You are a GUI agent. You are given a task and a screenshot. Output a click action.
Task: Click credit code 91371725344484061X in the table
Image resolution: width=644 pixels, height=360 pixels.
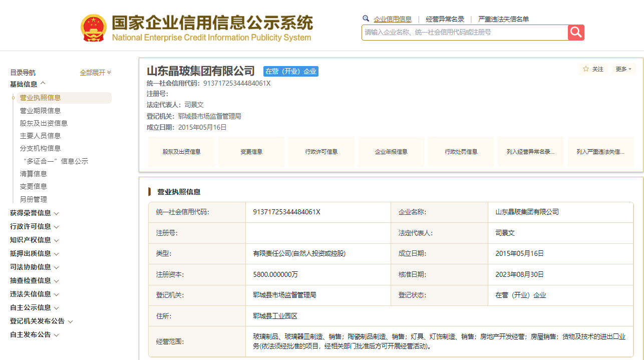click(x=286, y=212)
